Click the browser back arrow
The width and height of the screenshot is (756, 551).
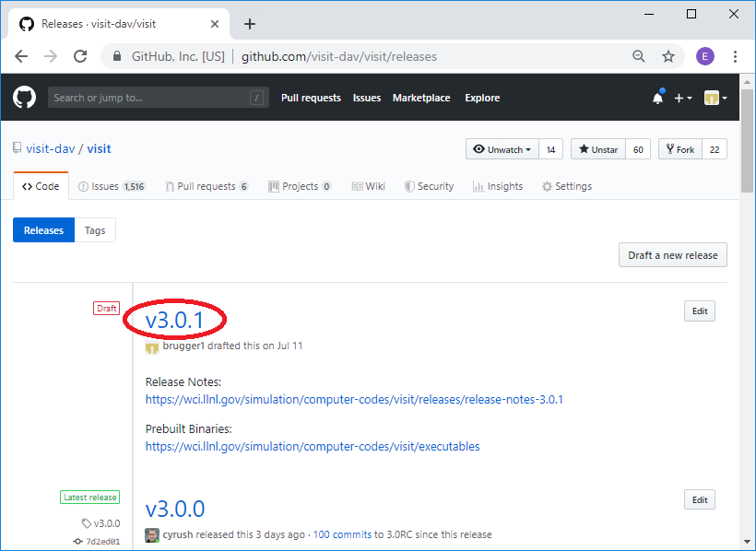pyautogui.click(x=21, y=56)
